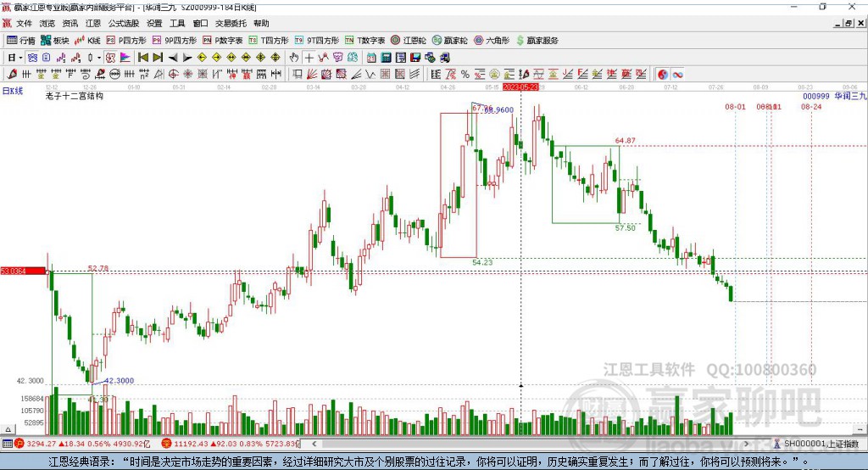The height and width of the screenshot is (470, 868).
Task: Open the 公式选股 menu
Action: pos(124,23)
